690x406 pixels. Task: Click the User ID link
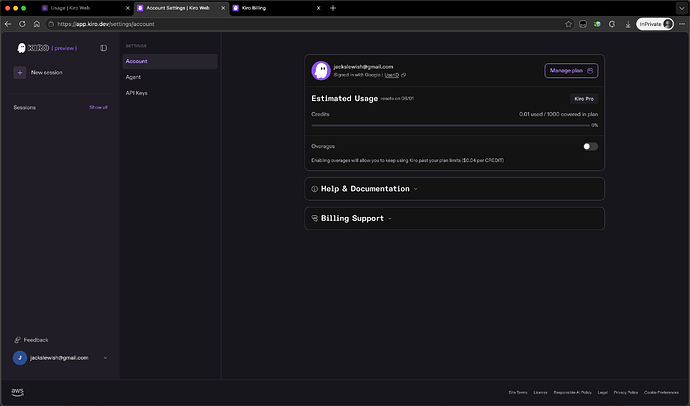[x=392, y=75]
